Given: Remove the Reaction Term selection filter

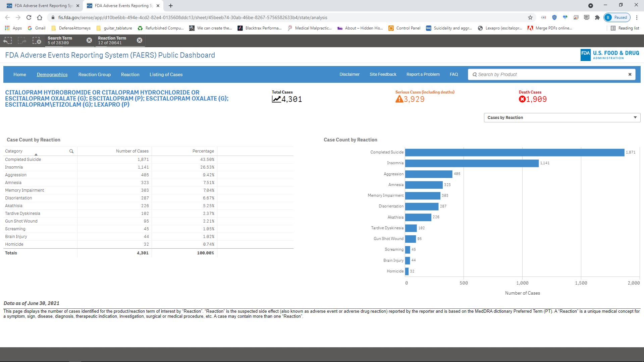Looking at the screenshot, I should [140, 40].
